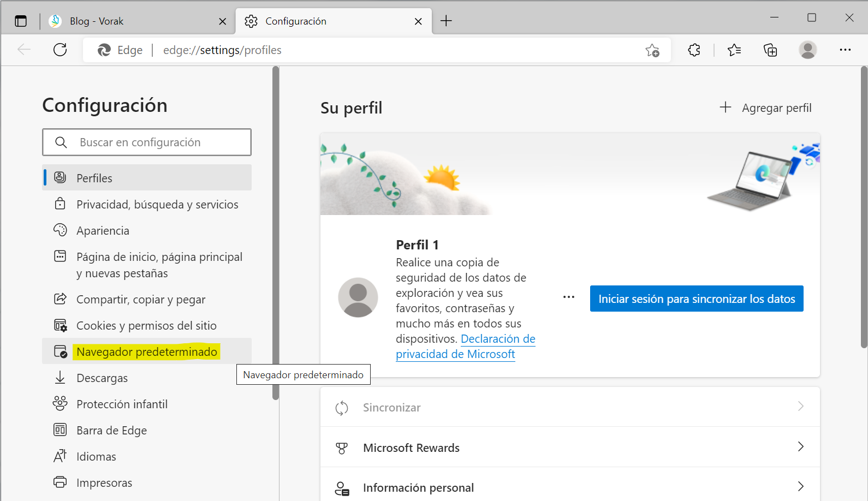The width and height of the screenshot is (868, 501).
Task: Open the Collections icon
Action: pos(770,50)
